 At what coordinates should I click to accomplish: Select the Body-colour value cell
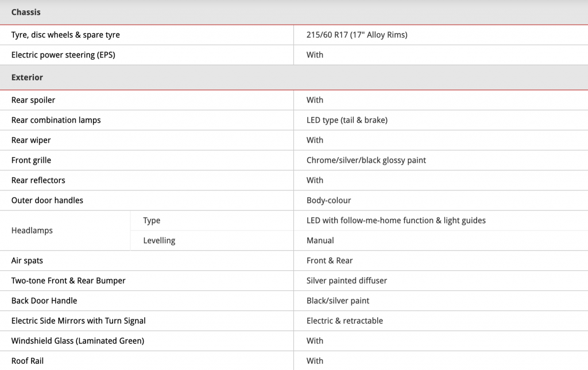coord(328,200)
